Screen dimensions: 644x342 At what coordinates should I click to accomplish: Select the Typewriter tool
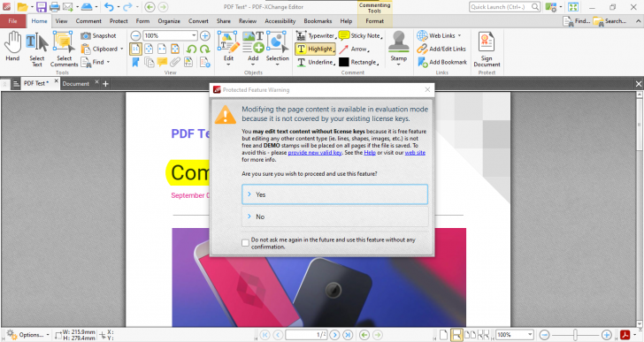[316, 35]
